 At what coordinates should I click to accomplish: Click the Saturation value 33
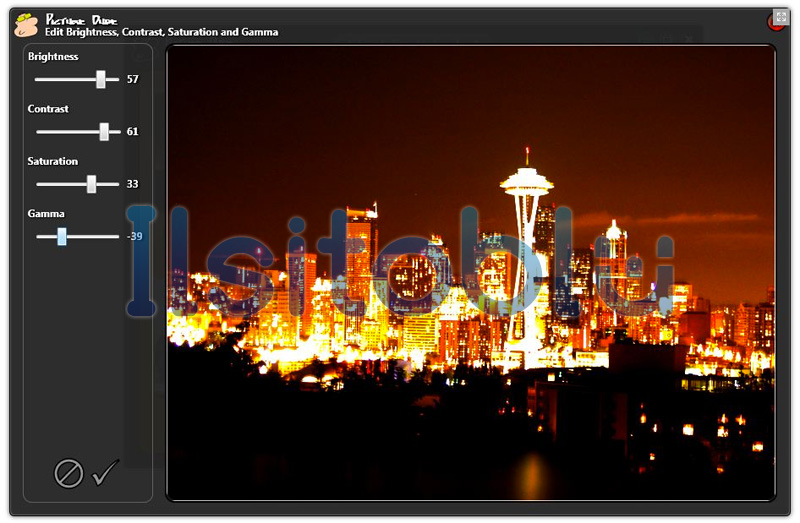pyautogui.click(x=133, y=184)
